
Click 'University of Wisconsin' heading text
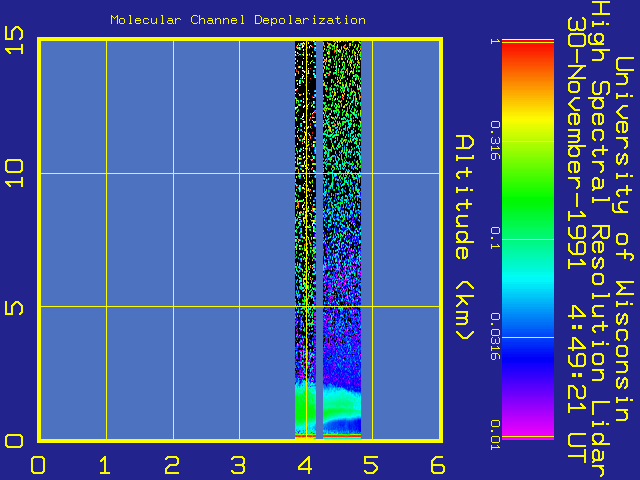pyautogui.click(x=624, y=239)
